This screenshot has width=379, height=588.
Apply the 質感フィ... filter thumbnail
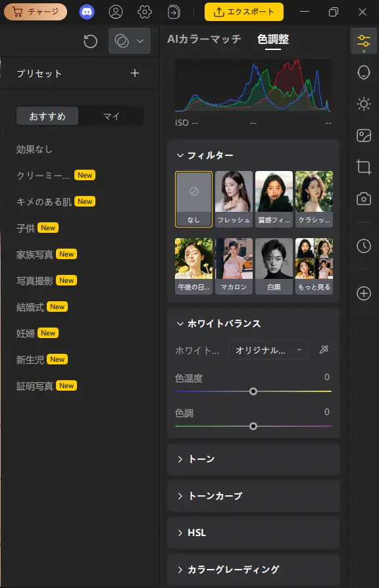274,199
